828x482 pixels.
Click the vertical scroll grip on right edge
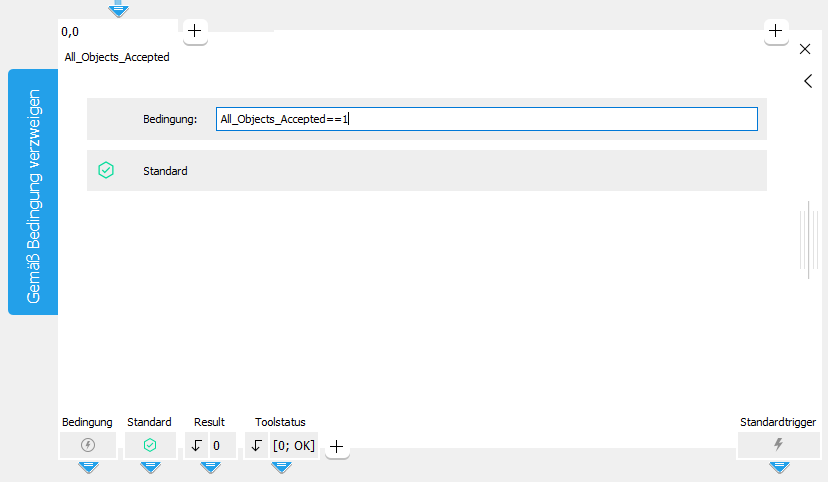pos(808,239)
